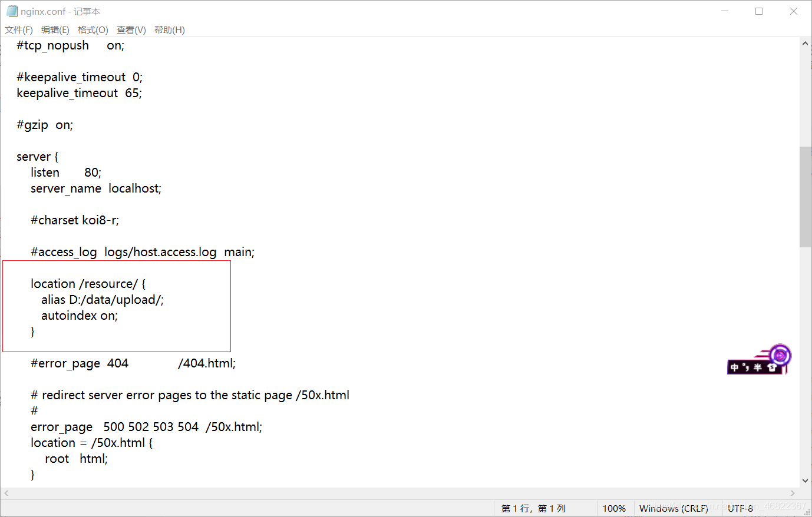Open the 编辑(E) menu
Viewport: 812px width, 517px height.
tap(55, 30)
